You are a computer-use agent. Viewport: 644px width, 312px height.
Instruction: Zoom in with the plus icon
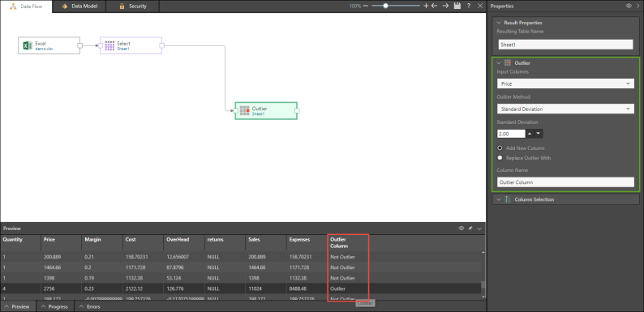426,6
